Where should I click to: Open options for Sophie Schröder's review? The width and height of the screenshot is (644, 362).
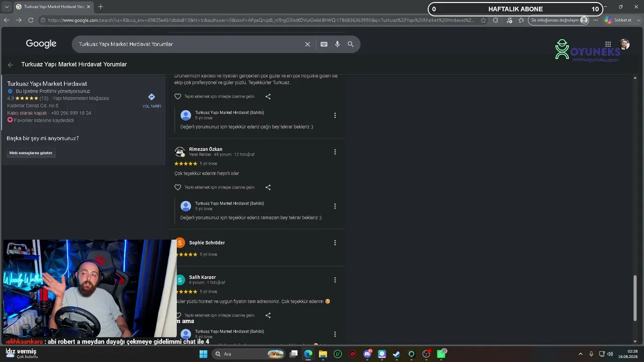pos(335,243)
